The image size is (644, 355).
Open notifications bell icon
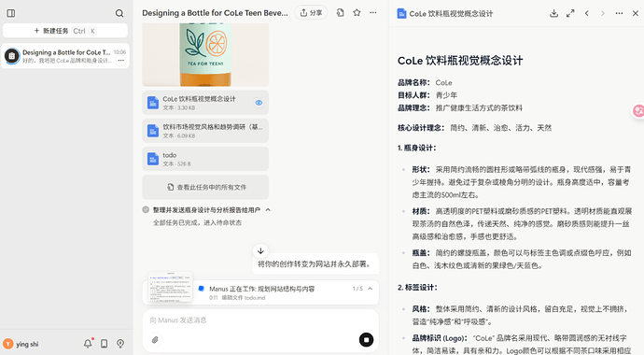88,344
